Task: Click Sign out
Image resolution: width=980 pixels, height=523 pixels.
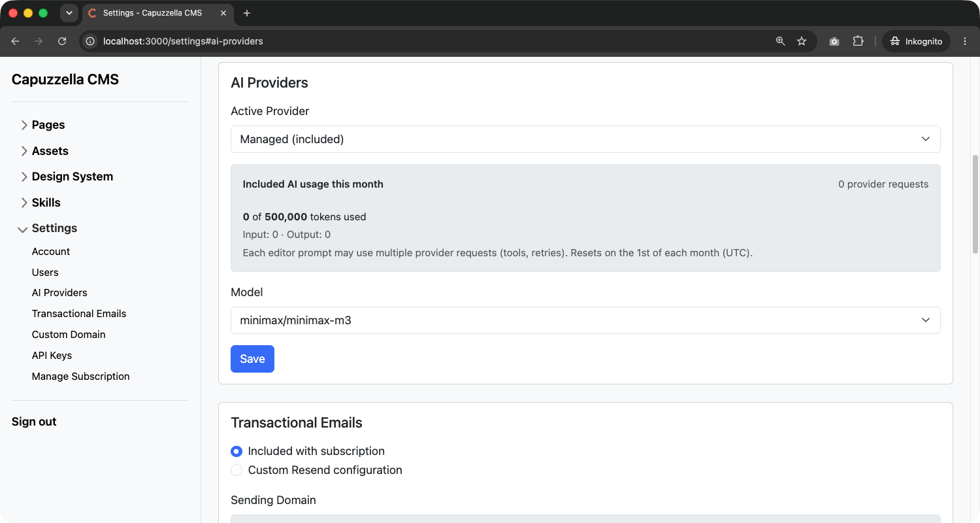Action: (34, 422)
